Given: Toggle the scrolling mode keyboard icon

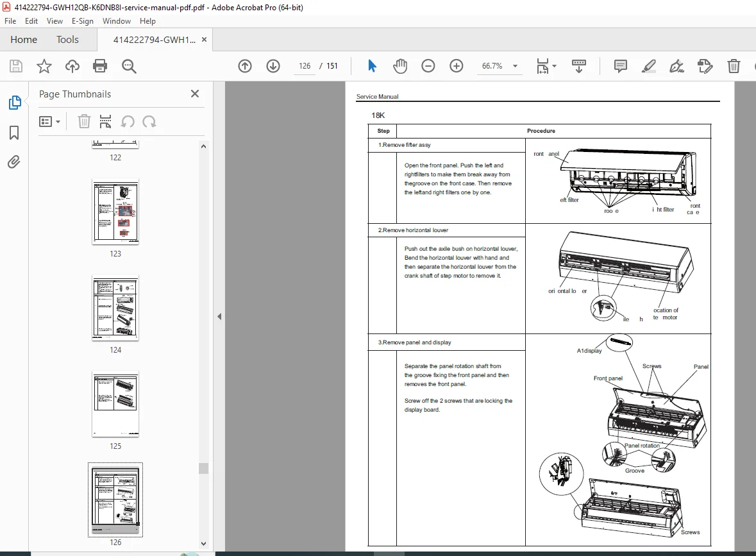Looking at the screenshot, I should (578, 66).
